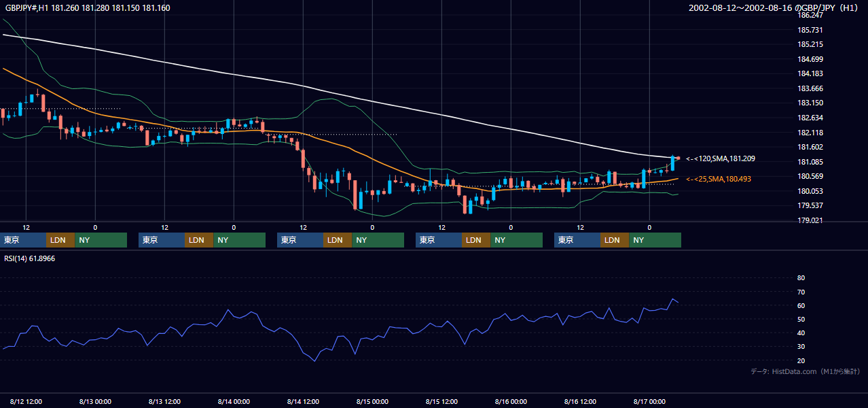Image resolution: width=868 pixels, height=408 pixels.
Task: Click the 185.731 price axis label
Action: click(810, 30)
